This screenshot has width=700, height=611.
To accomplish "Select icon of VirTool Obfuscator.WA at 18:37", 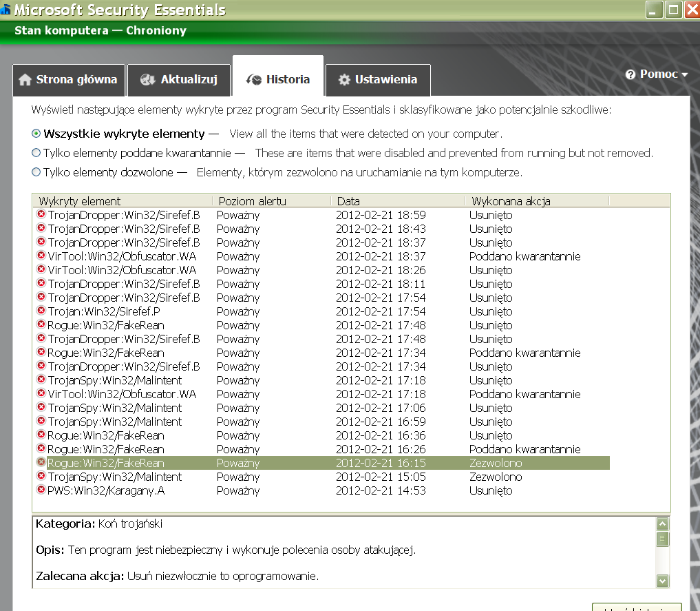I will click(x=41, y=256).
